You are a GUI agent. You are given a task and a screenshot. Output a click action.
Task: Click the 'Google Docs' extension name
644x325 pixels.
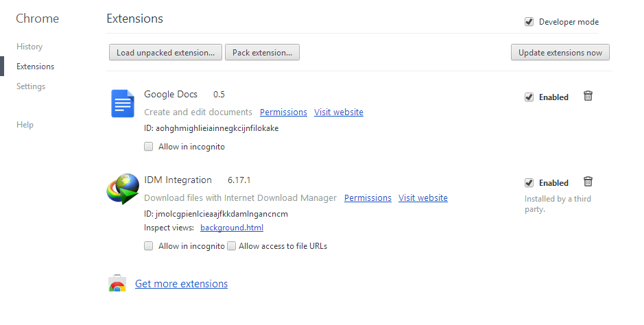tap(171, 95)
